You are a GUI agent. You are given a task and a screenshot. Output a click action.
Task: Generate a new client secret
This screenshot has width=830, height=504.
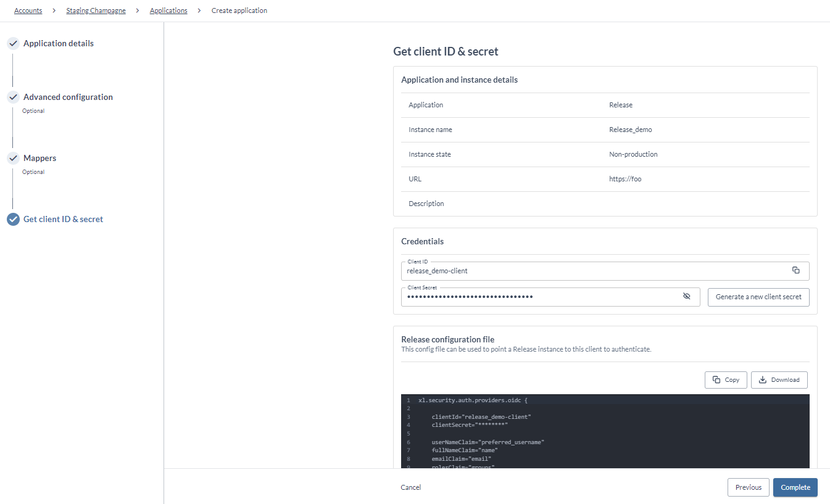pos(758,297)
